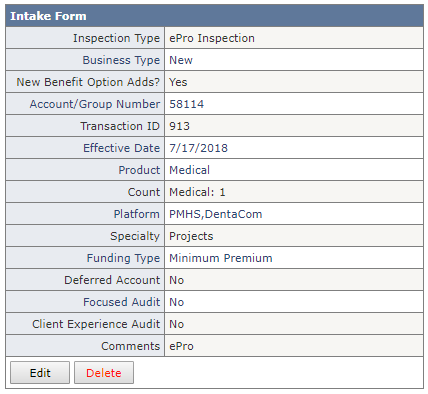The width and height of the screenshot is (428, 394).
Task: Click the account number 58114
Action: (x=186, y=104)
